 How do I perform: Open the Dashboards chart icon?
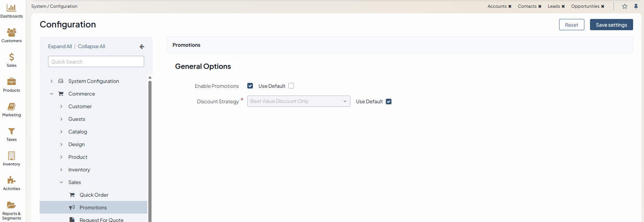[12, 8]
